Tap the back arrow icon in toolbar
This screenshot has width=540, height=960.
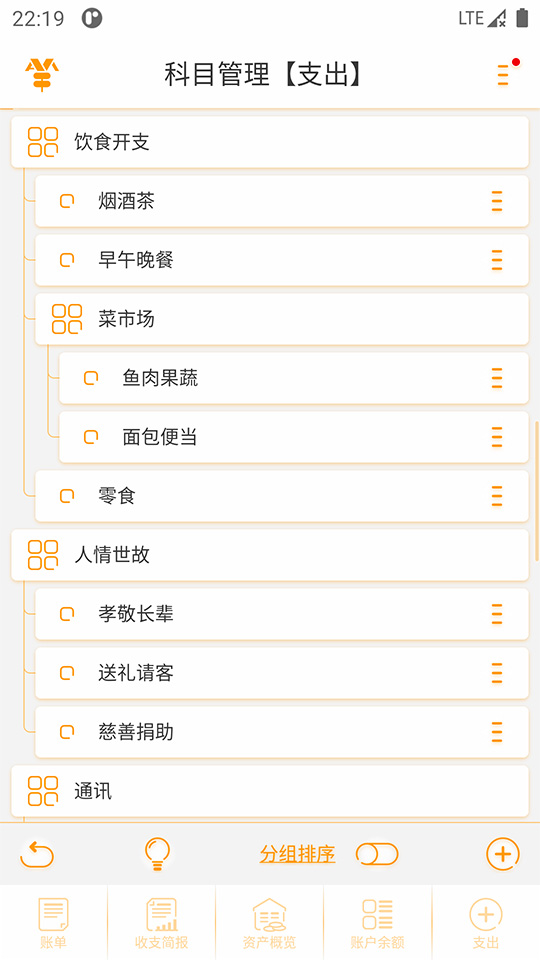(x=37, y=854)
